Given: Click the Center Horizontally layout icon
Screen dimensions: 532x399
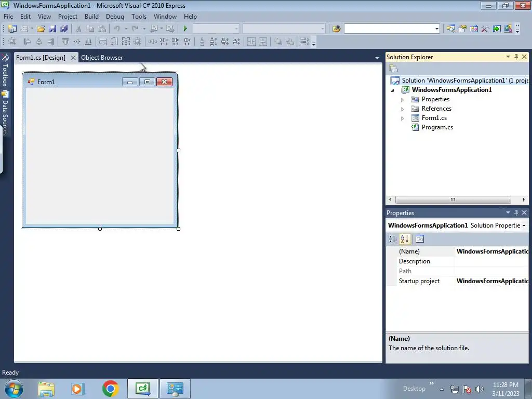Looking at the screenshot, I should point(251,42).
